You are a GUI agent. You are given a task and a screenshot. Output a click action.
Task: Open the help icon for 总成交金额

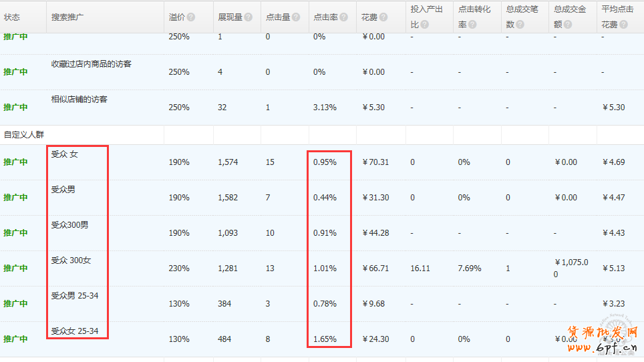[x=567, y=25]
